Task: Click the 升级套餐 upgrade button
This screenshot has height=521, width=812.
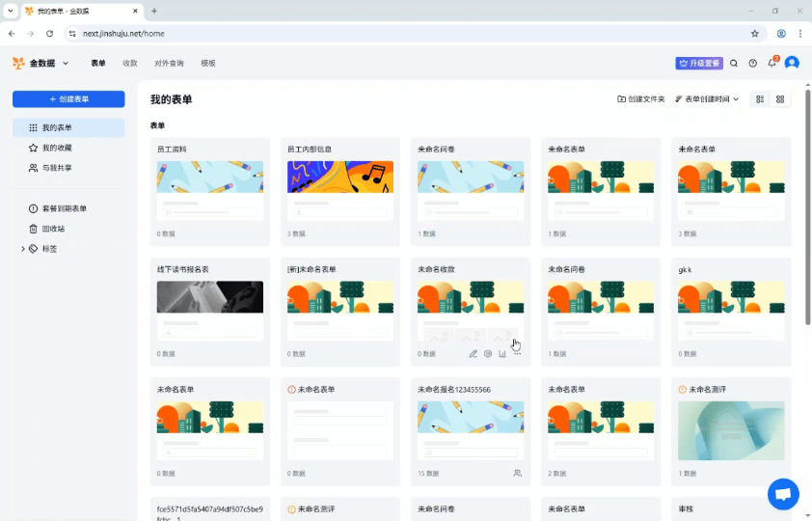Action: click(x=699, y=64)
